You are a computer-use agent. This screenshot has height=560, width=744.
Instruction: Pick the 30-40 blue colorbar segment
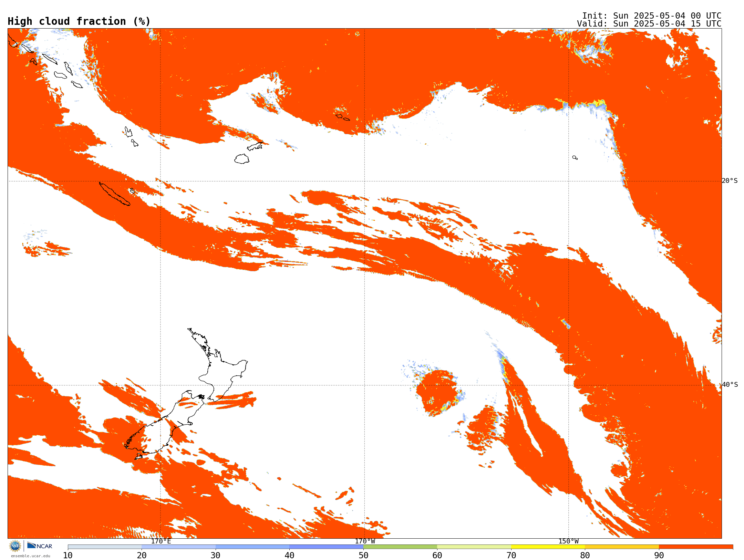tap(252, 547)
